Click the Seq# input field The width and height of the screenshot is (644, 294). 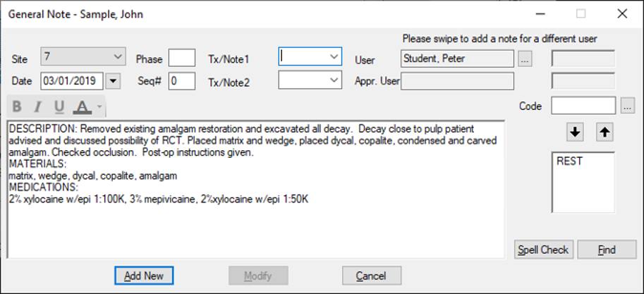coord(181,81)
